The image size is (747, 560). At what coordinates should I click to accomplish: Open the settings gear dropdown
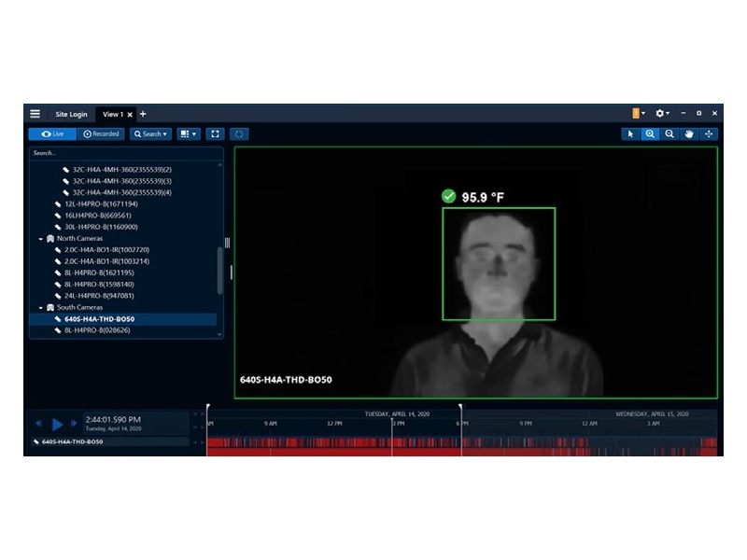(662, 114)
